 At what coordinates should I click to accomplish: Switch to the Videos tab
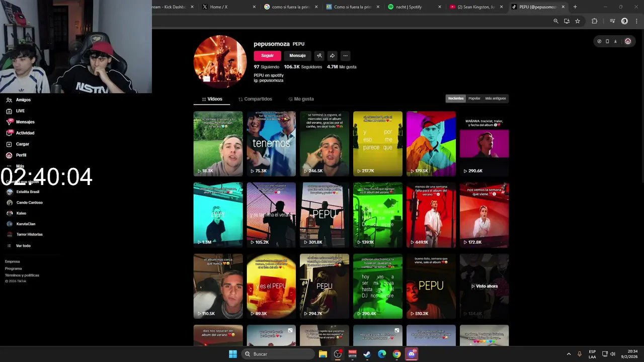pyautogui.click(x=212, y=99)
